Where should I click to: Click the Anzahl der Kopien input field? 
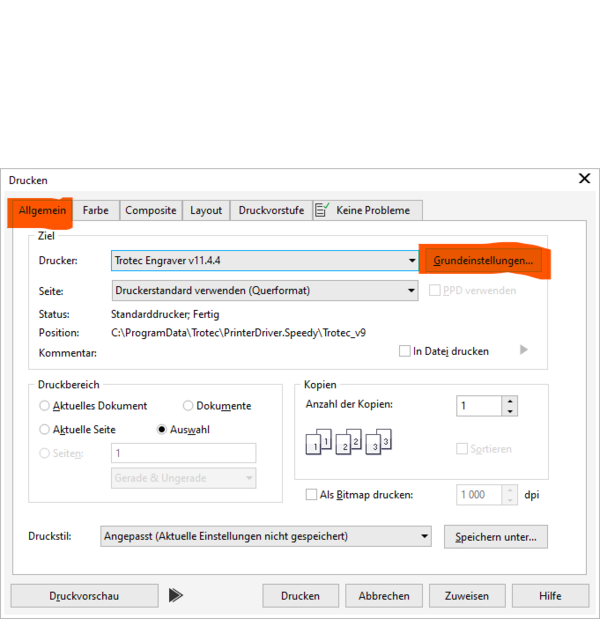click(477, 406)
